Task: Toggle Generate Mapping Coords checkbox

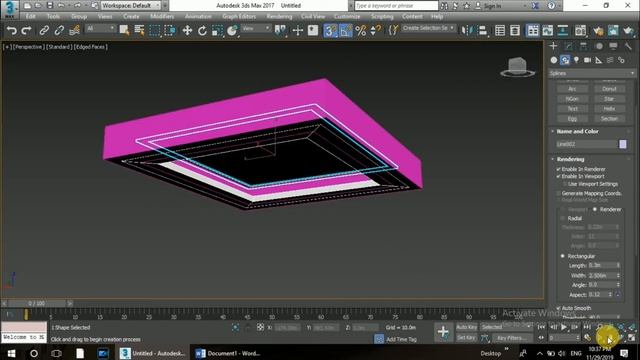Action: [558, 193]
